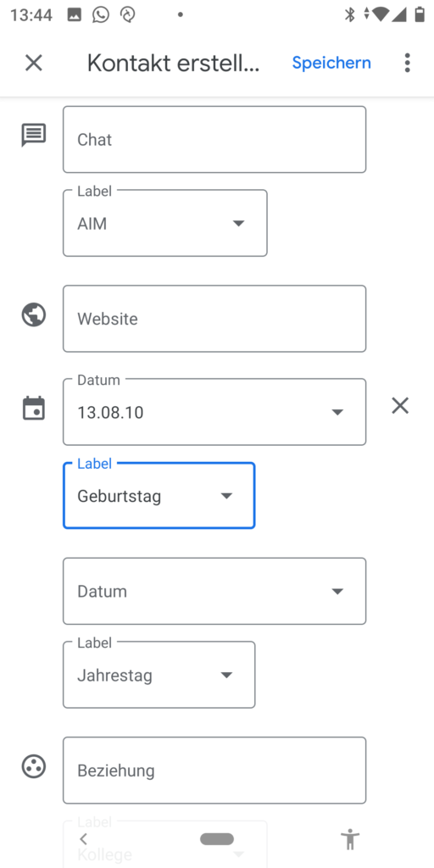Focus the Website input field
This screenshot has width=434, height=868.
pos(214,319)
